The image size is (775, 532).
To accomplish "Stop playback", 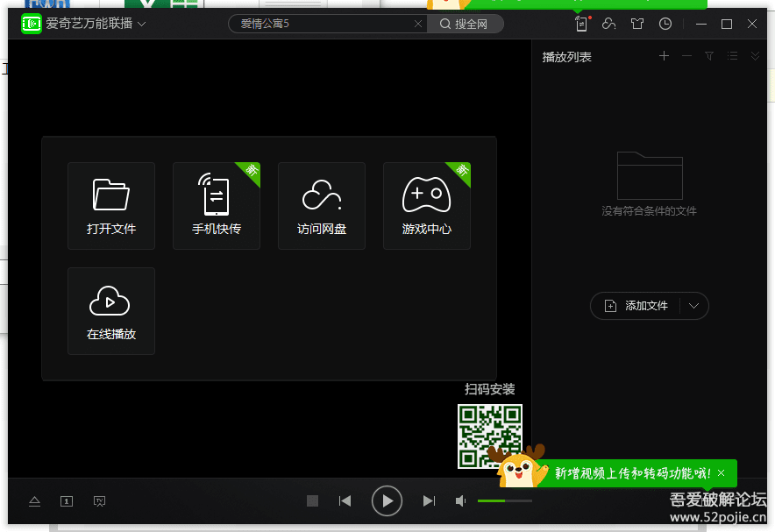I will tap(312, 500).
